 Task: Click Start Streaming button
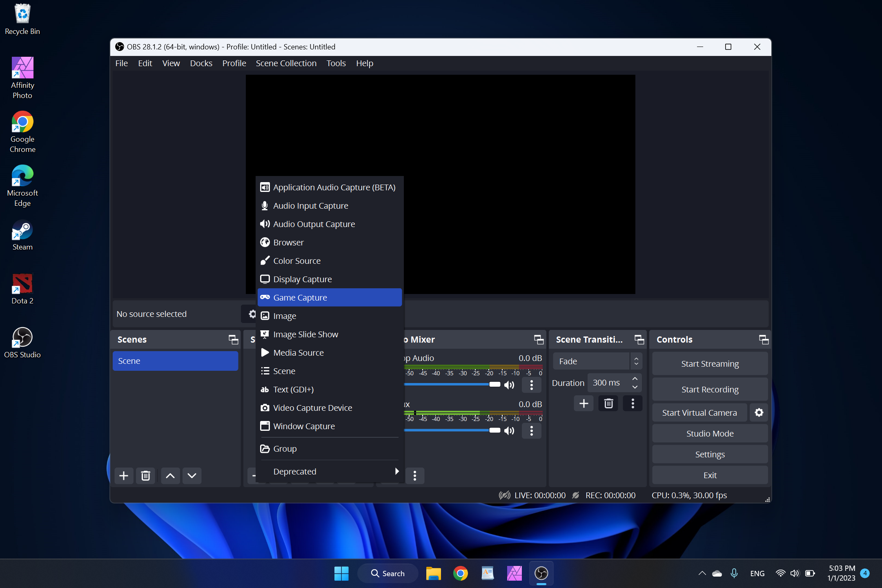(x=710, y=364)
